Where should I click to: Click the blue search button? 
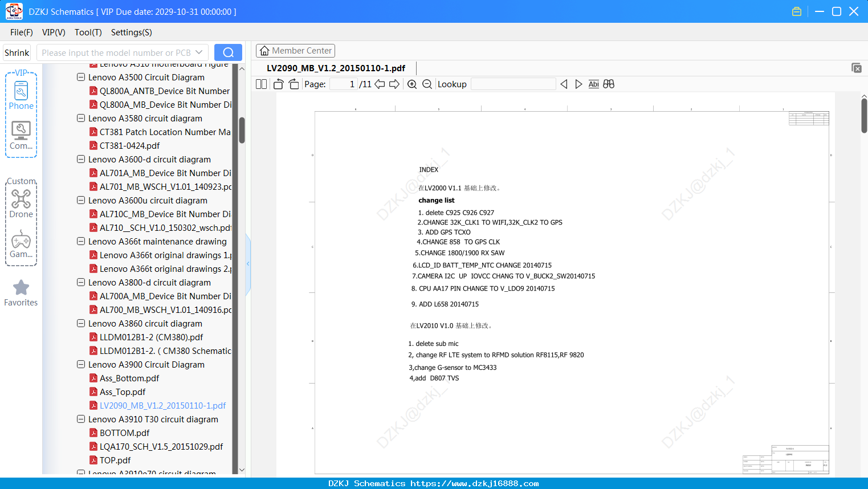pyautogui.click(x=228, y=52)
